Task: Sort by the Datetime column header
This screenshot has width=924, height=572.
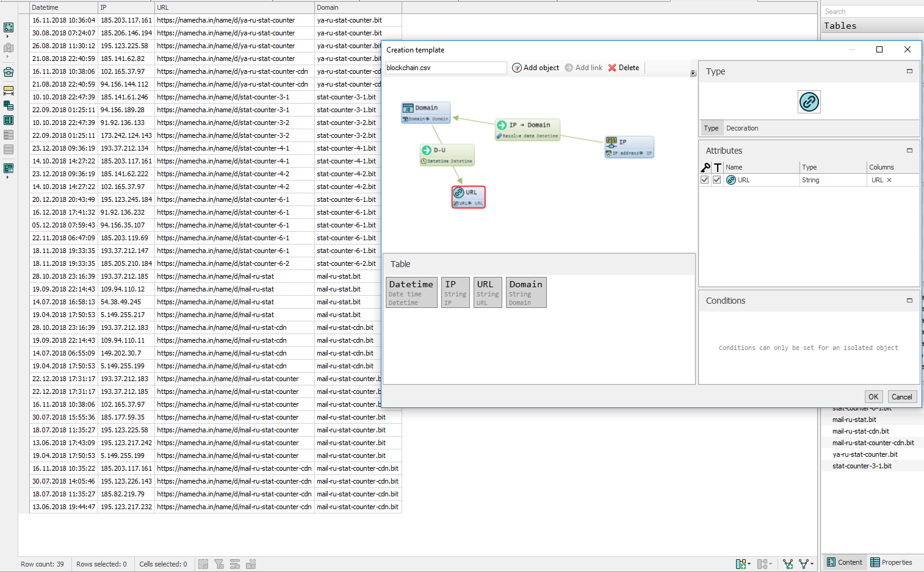Action: pyautogui.click(x=64, y=7)
